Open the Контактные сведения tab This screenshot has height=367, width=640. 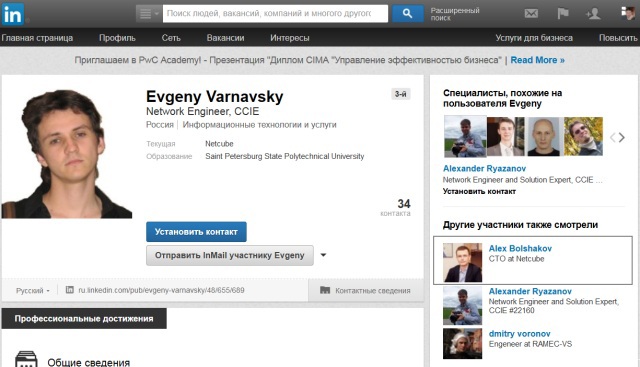[x=366, y=291]
